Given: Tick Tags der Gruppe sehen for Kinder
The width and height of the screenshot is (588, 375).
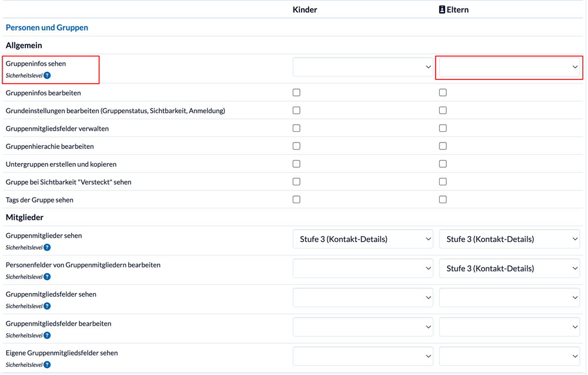Looking at the screenshot, I should click(x=296, y=200).
